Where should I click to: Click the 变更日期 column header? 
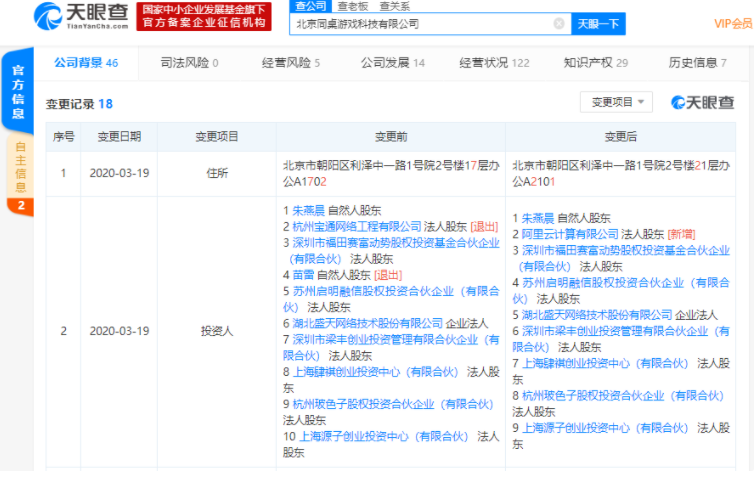tap(119, 137)
